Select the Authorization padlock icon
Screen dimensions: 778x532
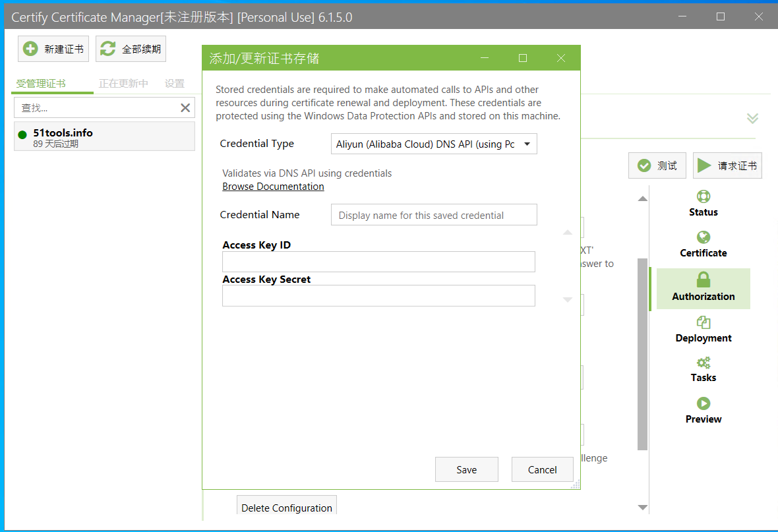(x=703, y=280)
